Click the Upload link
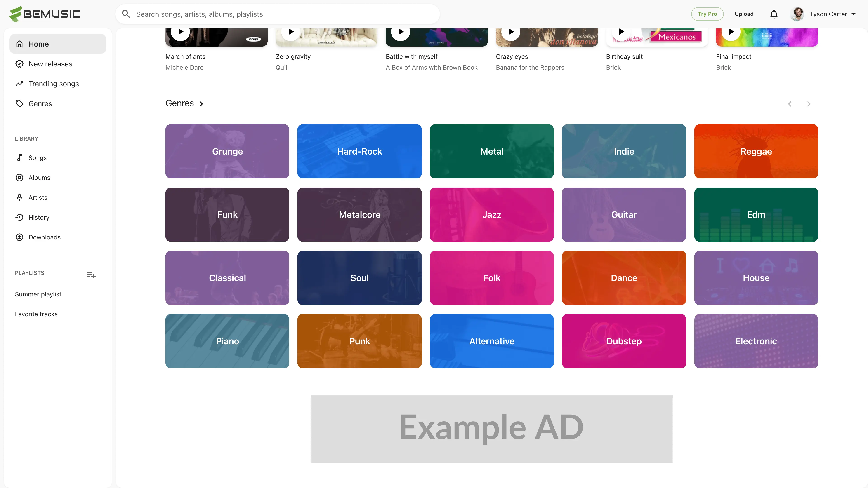 coord(744,14)
